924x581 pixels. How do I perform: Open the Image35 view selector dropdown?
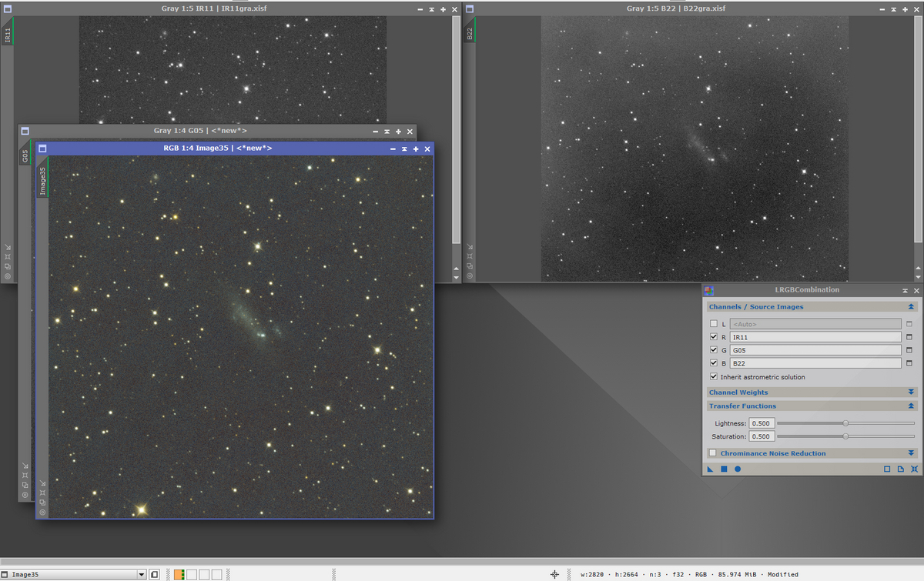click(141, 574)
